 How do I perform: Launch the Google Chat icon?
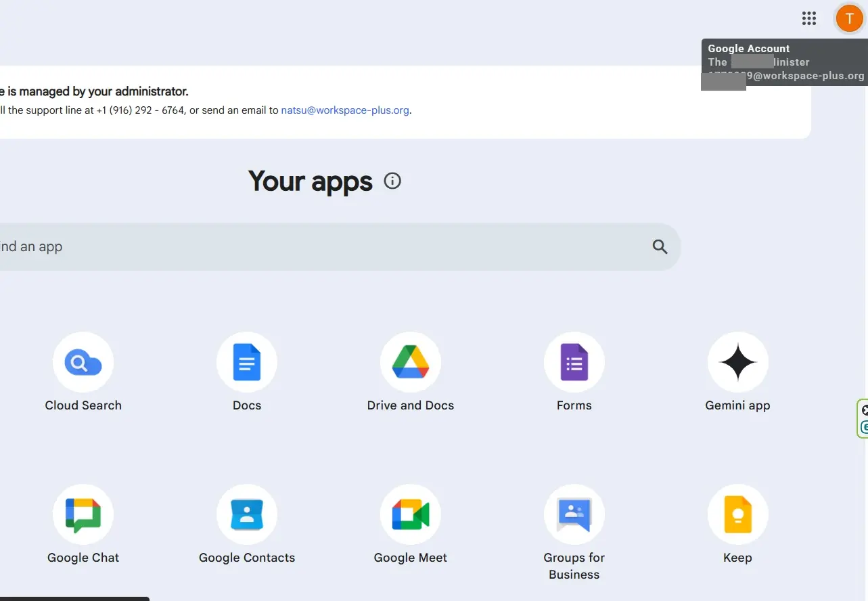coord(83,514)
